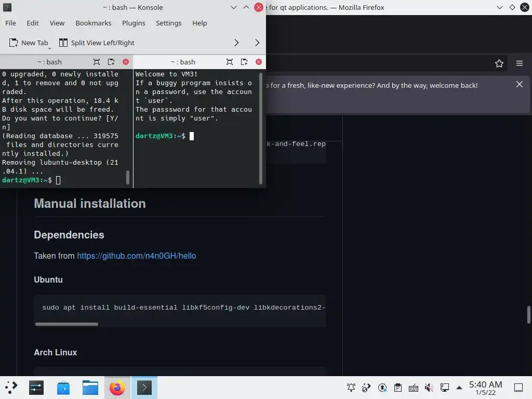Open the Bookmarks menu in Konsole
This screenshot has height=399, width=532.
(x=94, y=23)
